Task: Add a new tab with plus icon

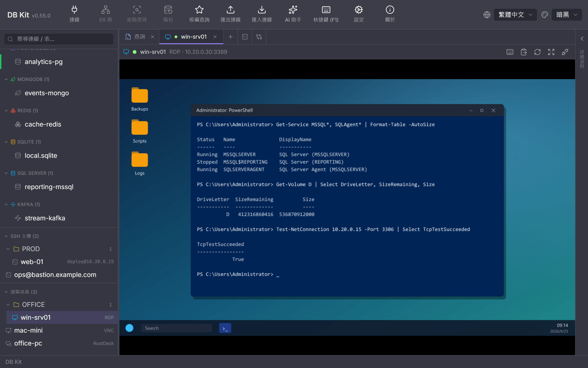Action: (x=230, y=37)
